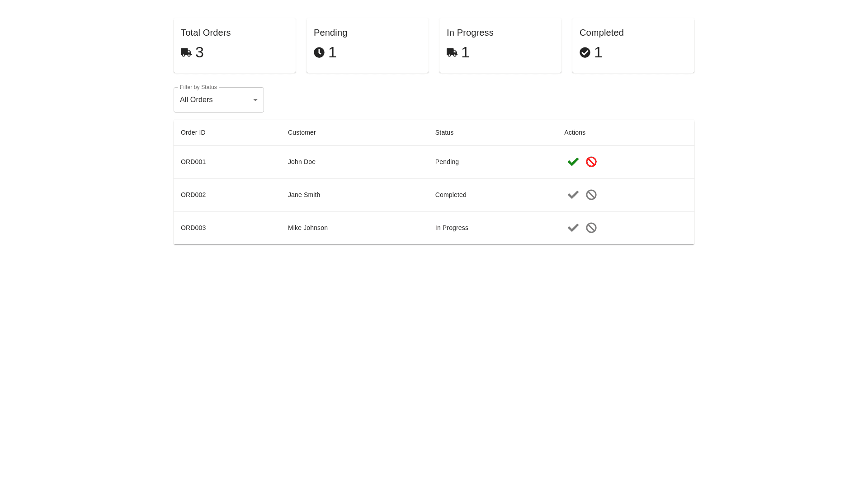Click the gray ban icon for Jane Smith
Viewport: 868px width, 488px height.
pos(591,195)
